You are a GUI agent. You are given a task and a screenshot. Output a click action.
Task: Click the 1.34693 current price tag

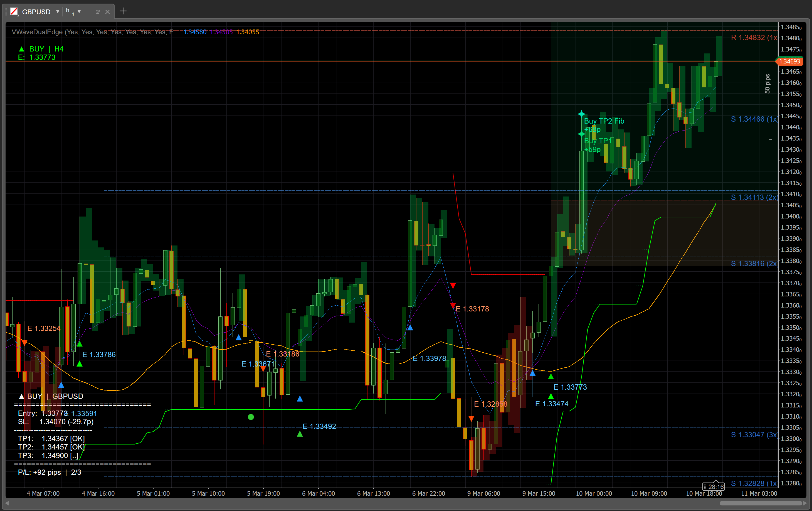[789, 61]
